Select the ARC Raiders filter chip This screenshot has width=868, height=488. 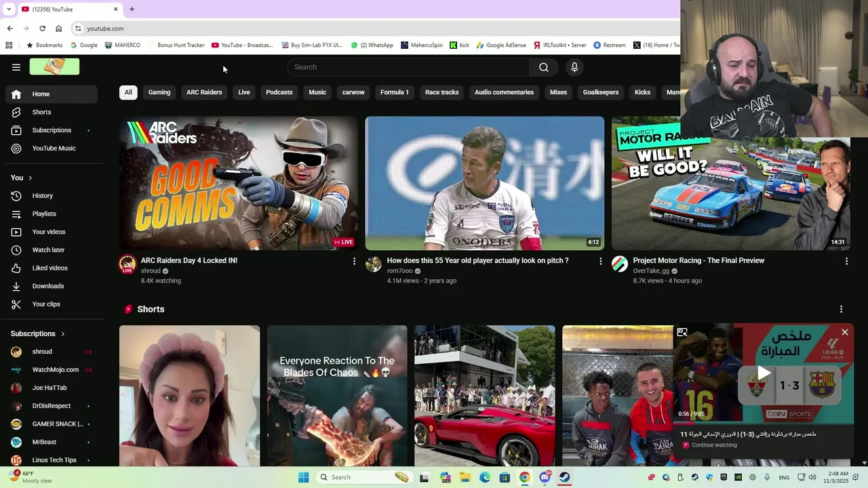point(204,92)
